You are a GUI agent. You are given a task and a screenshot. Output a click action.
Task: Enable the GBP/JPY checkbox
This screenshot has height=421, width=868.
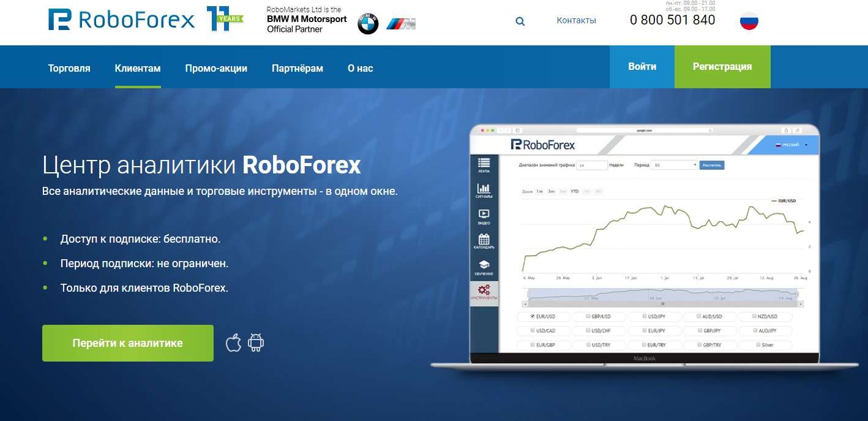(x=700, y=330)
